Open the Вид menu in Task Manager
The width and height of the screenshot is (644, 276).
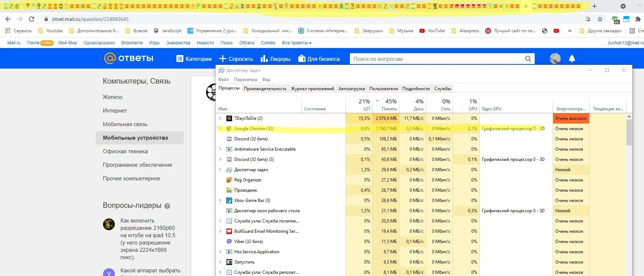266,80
